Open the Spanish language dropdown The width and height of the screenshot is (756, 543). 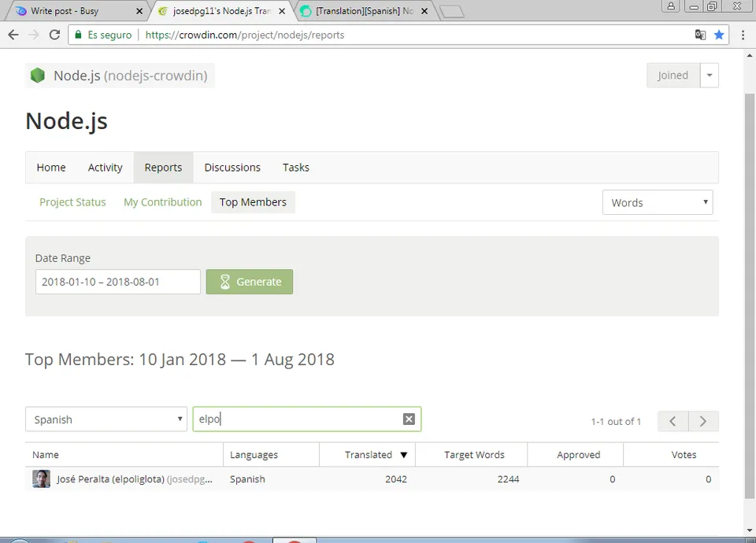(x=106, y=419)
